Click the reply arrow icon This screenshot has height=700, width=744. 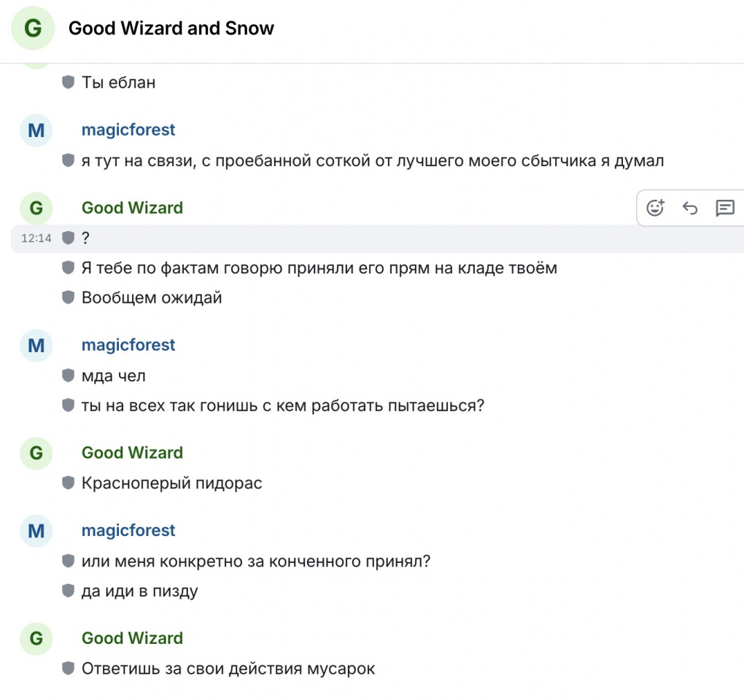pyautogui.click(x=690, y=208)
